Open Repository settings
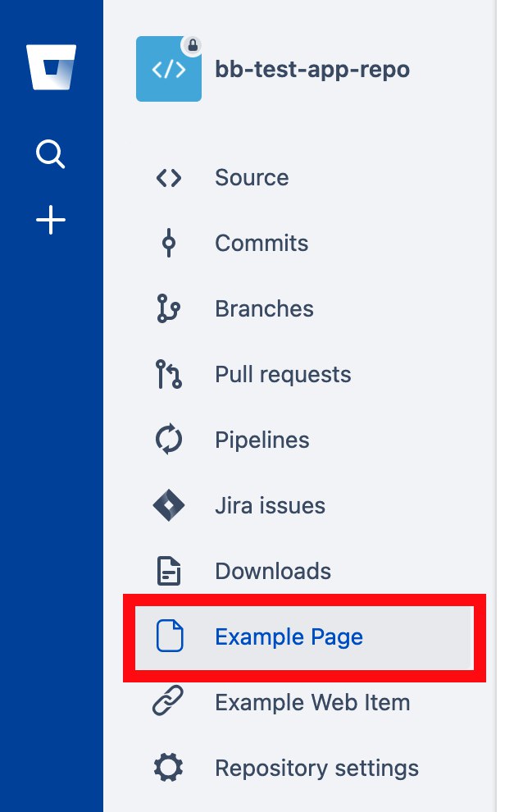 click(316, 769)
